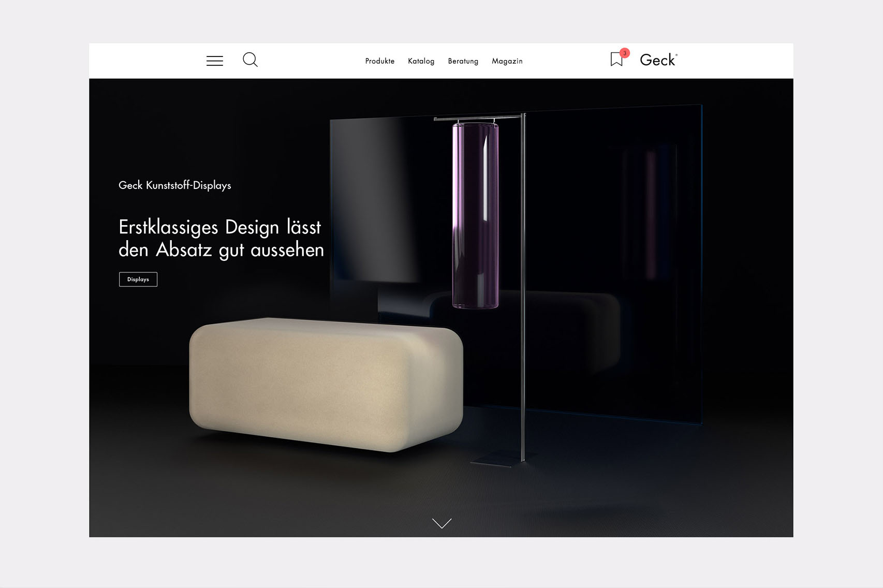The image size is (883, 588).
Task: Open the hamburger menu icon
Action: pyautogui.click(x=215, y=61)
